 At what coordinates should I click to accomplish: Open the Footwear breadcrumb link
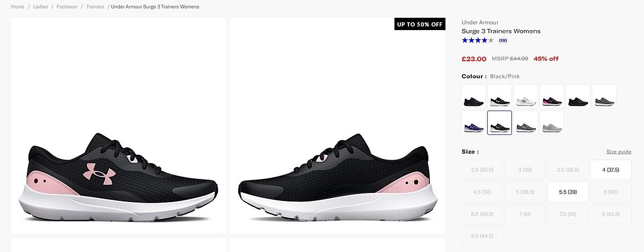tap(67, 7)
